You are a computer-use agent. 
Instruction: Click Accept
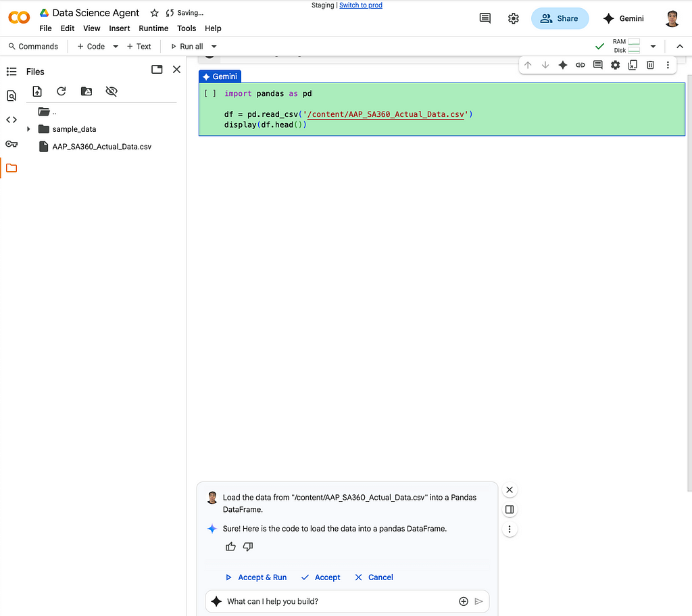(321, 577)
